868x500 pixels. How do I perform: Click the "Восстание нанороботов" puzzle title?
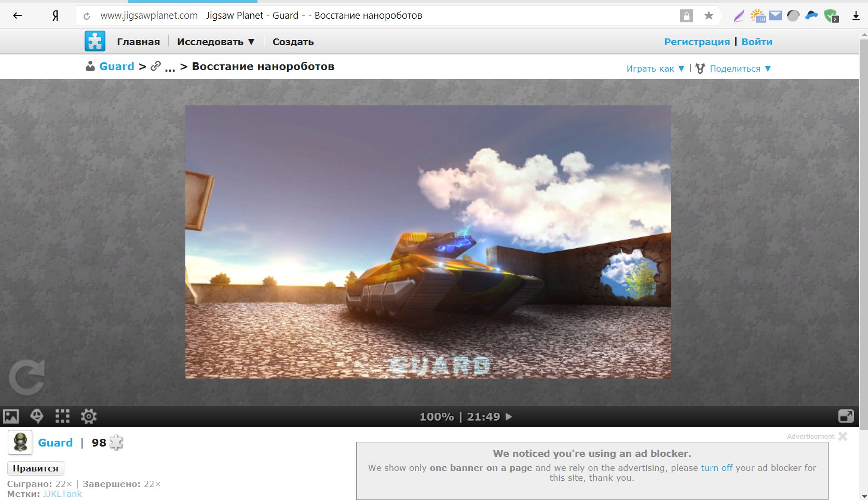263,66
